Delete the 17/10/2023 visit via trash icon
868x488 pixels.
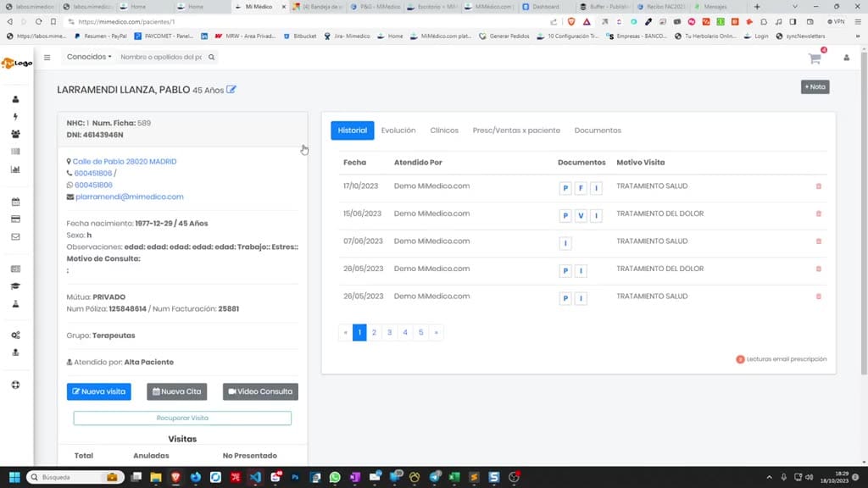tap(818, 186)
